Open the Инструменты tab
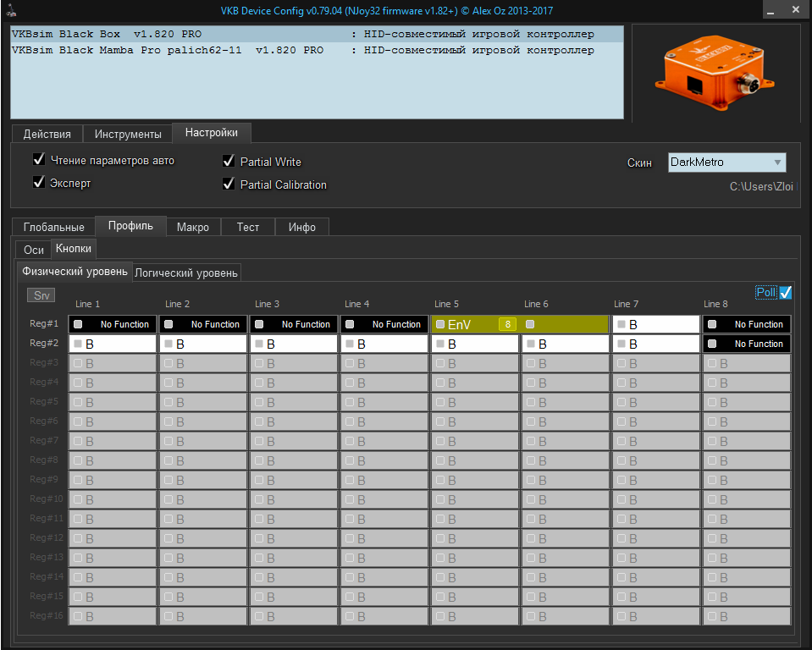The width and height of the screenshot is (812, 650). (x=128, y=134)
